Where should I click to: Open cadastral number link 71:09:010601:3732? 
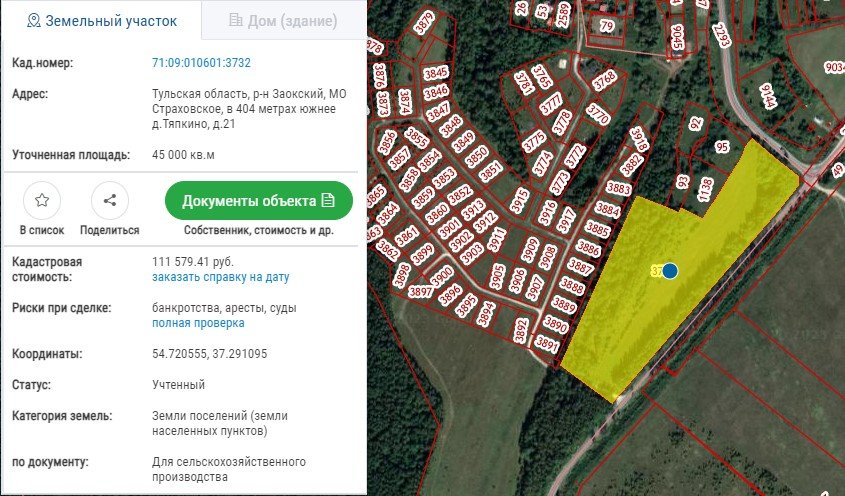[x=201, y=63]
